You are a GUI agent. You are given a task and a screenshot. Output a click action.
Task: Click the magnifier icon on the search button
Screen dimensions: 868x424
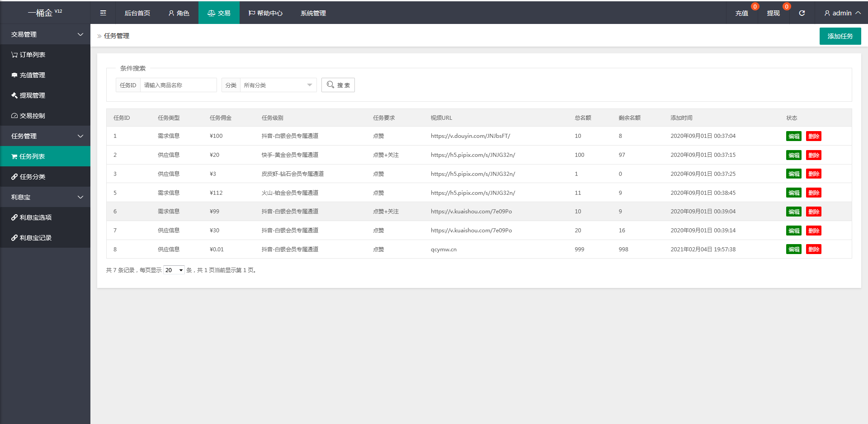coord(330,85)
